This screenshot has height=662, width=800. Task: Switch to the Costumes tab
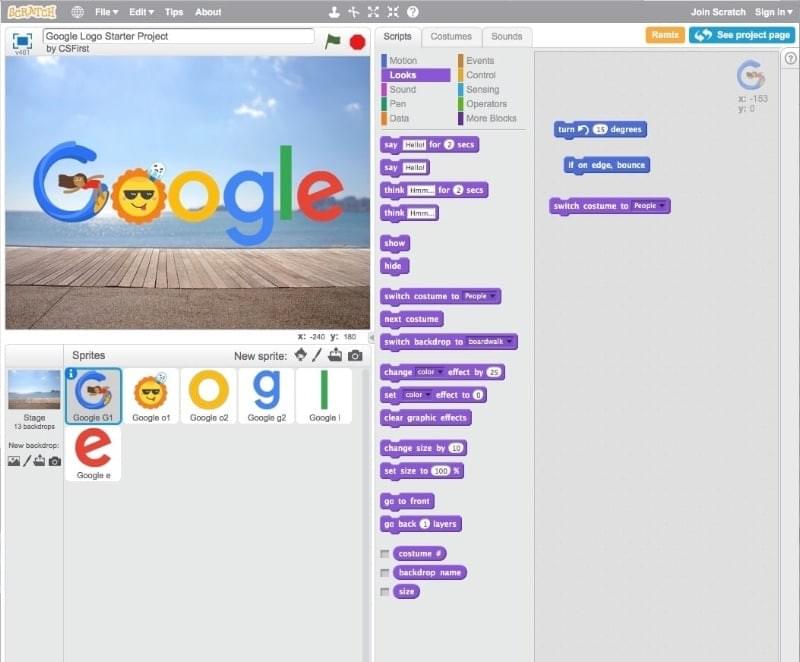click(x=451, y=36)
